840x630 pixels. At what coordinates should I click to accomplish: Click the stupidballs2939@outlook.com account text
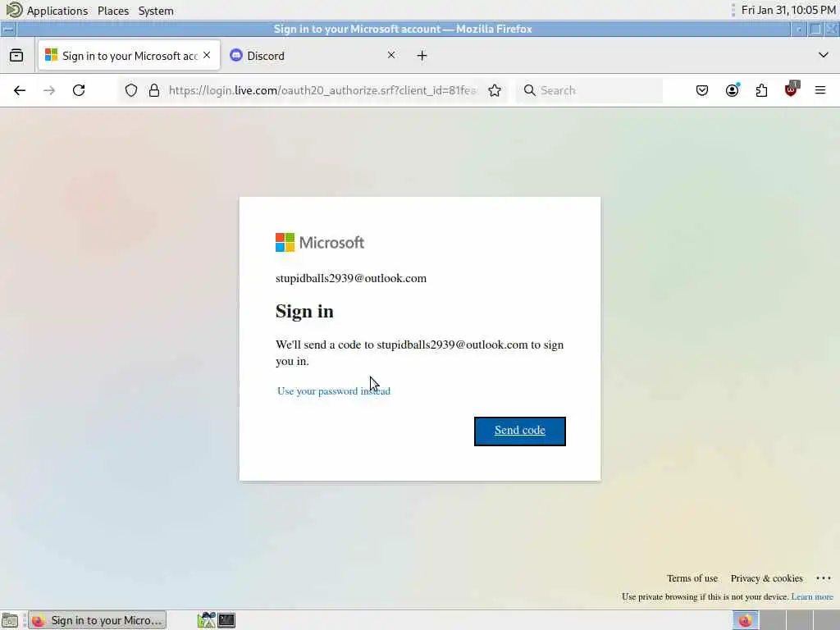tap(351, 278)
